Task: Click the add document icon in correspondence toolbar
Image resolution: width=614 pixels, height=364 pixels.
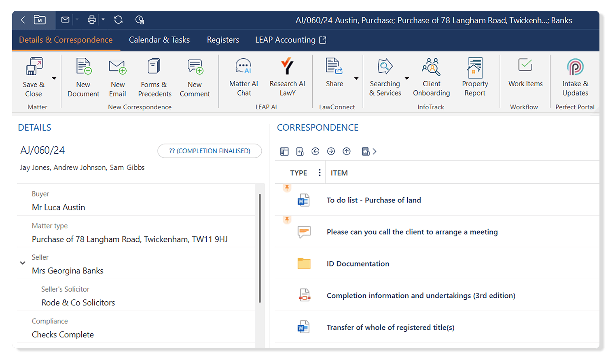Action: 300,151
